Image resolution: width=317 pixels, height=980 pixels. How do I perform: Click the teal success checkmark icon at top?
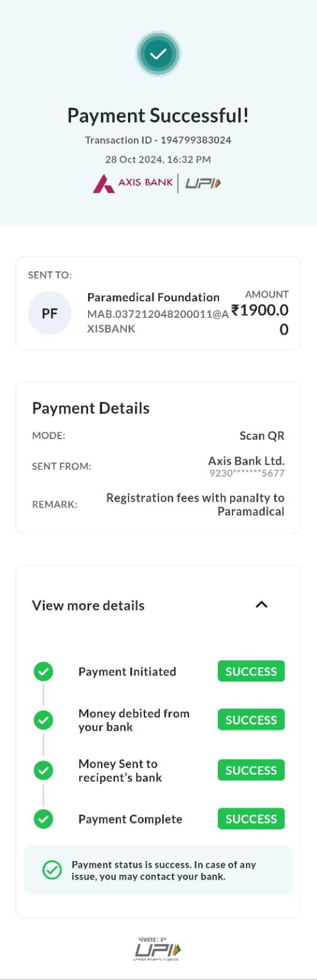(x=158, y=54)
